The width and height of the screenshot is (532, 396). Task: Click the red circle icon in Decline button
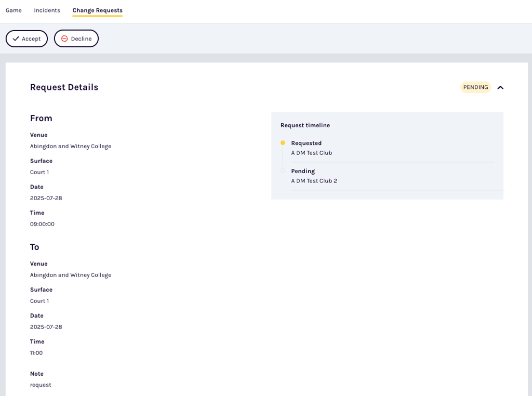point(64,39)
